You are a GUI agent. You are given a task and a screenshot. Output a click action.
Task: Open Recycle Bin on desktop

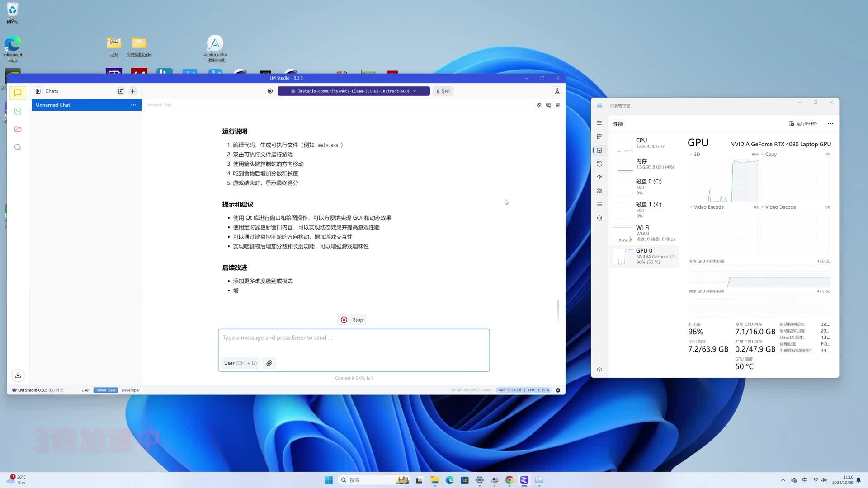tap(13, 13)
